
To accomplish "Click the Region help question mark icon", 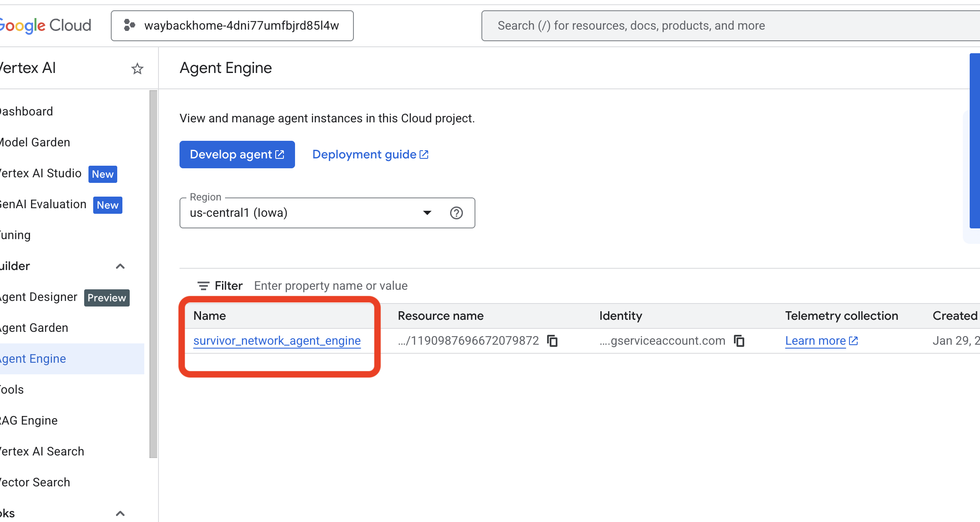I will tap(456, 213).
